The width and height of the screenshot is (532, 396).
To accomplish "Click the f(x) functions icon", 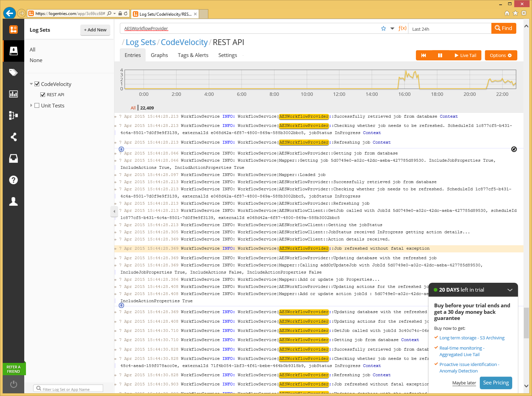I will pyautogui.click(x=402, y=28).
